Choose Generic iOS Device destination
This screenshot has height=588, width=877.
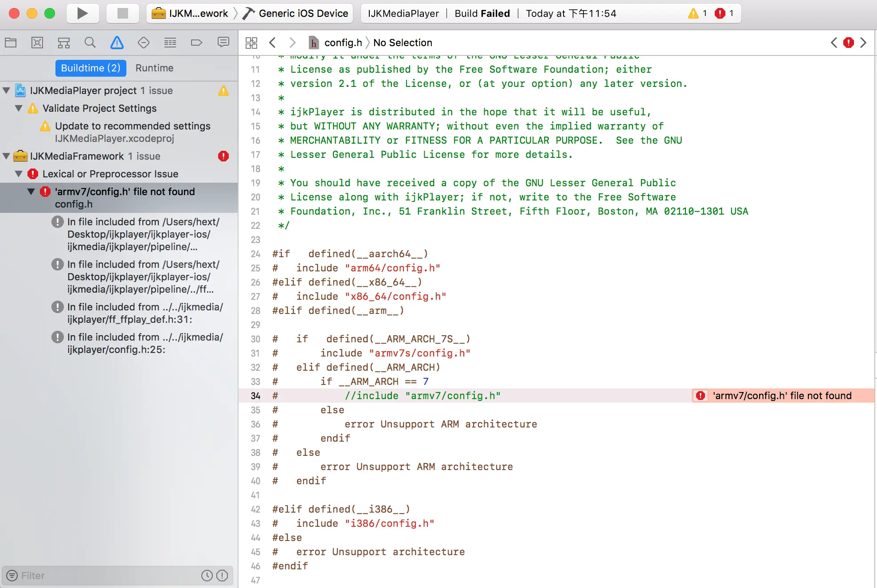303,13
